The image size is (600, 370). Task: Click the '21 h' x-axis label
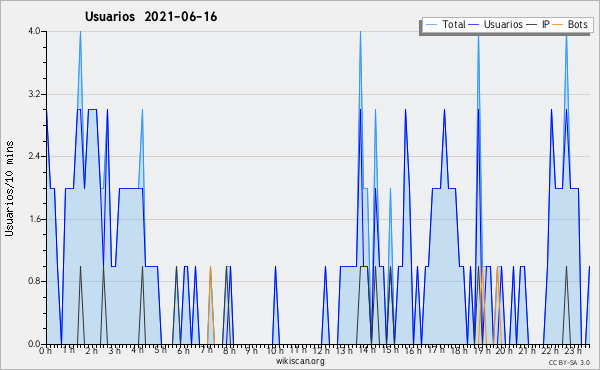point(527,351)
